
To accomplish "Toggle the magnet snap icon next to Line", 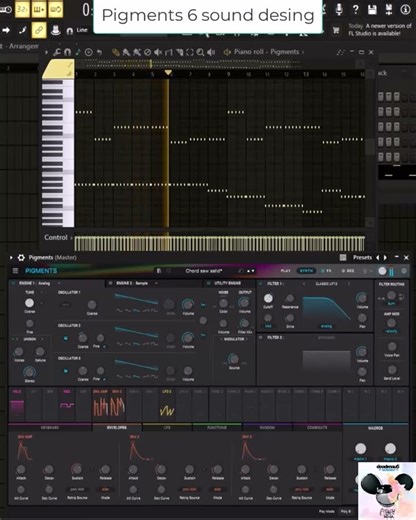I will pyautogui.click(x=70, y=31).
